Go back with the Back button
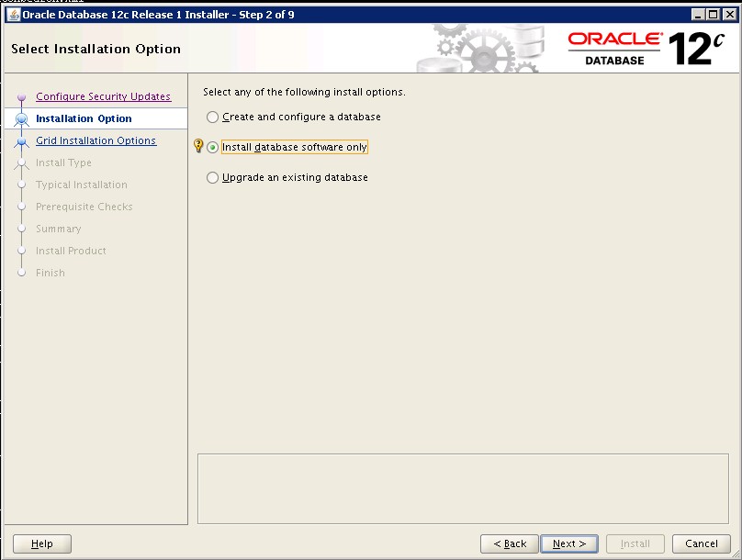 (510, 543)
